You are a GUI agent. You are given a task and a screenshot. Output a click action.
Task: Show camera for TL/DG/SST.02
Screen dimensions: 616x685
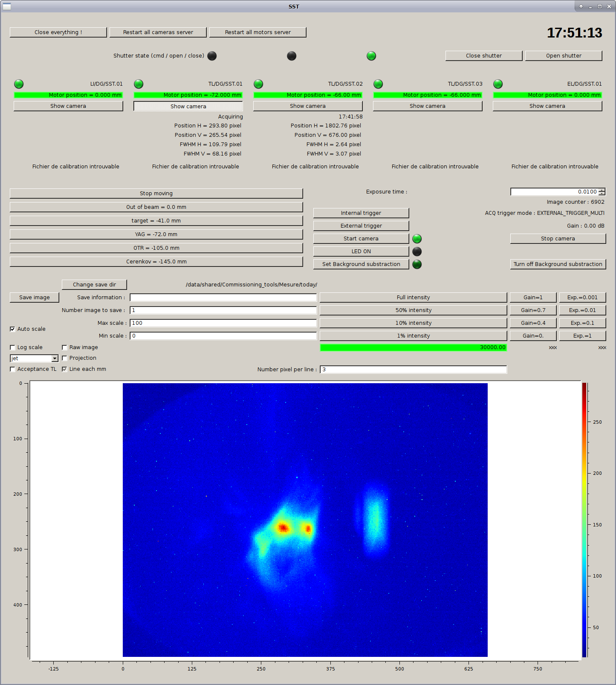307,106
